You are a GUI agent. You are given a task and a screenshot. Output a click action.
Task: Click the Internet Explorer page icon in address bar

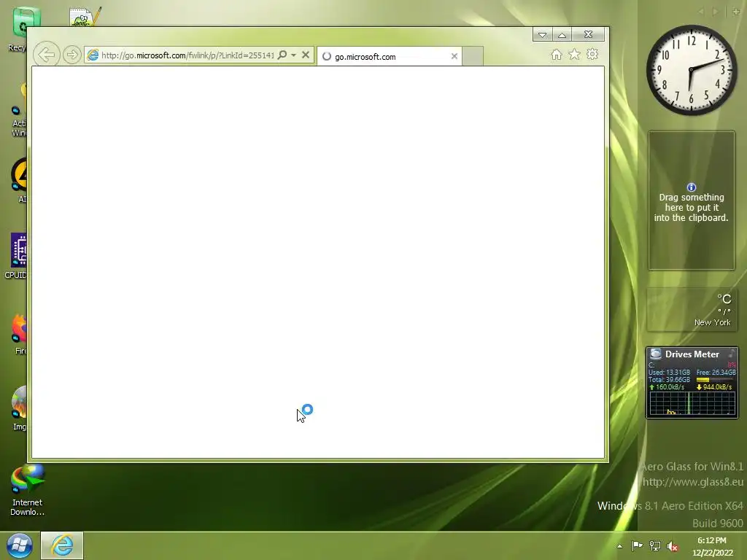93,55
